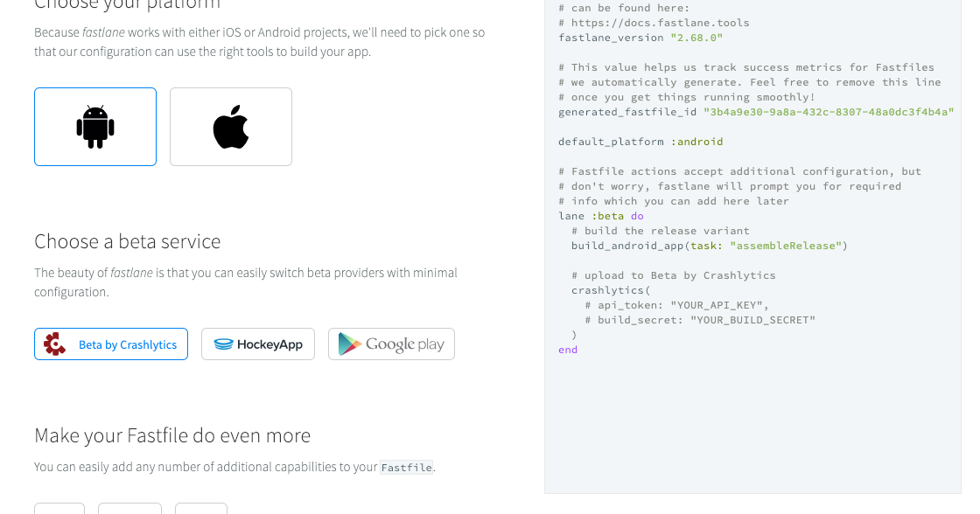Viewport: 980px width, 514px height.
Task: Select the Beta by Crashlytics button
Action: coord(110,344)
